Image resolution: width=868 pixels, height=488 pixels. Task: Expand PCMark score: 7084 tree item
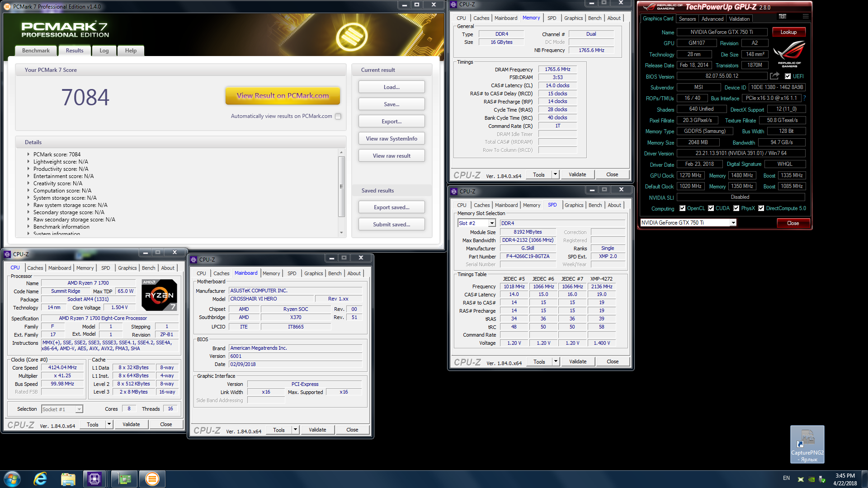click(x=28, y=155)
